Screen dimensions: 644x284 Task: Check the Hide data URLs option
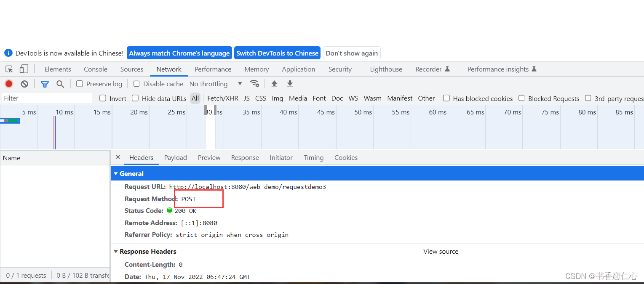pyautogui.click(x=135, y=98)
